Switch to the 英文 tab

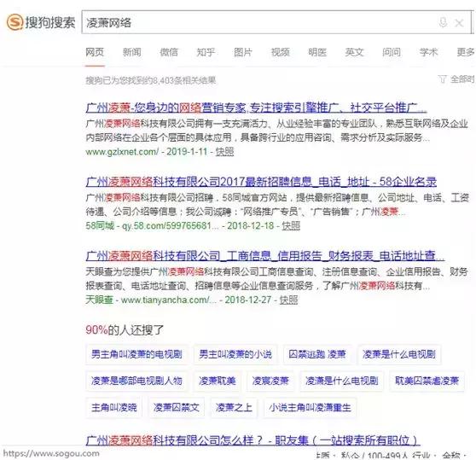[x=354, y=52]
